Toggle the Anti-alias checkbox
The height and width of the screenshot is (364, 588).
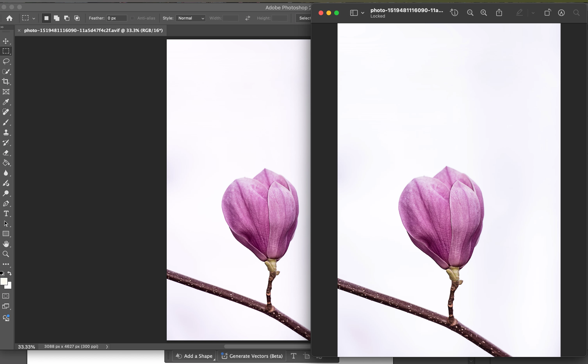[x=132, y=18]
